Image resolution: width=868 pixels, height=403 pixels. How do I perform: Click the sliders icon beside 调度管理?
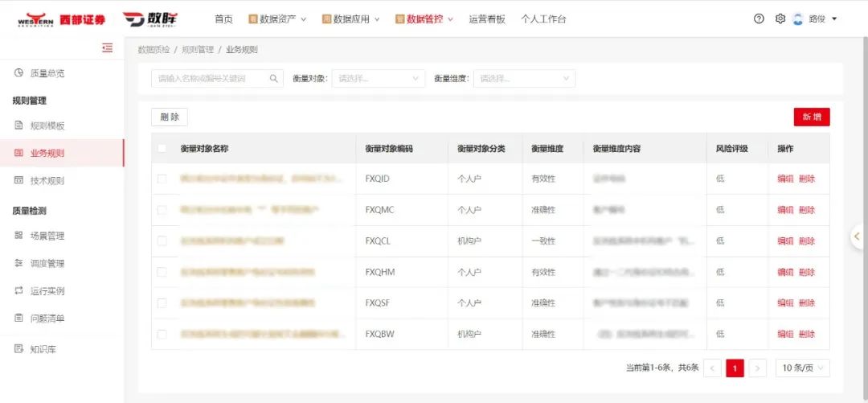(18, 263)
